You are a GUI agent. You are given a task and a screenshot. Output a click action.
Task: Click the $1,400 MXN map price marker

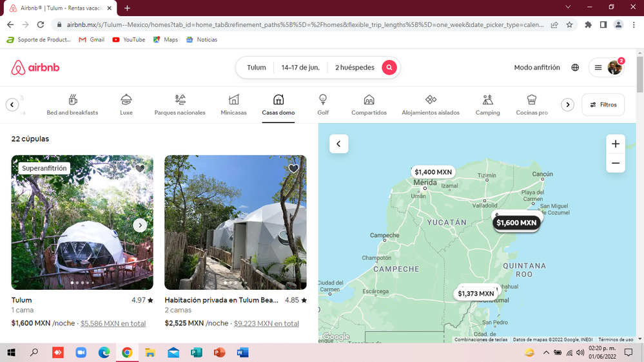[433, 172]
